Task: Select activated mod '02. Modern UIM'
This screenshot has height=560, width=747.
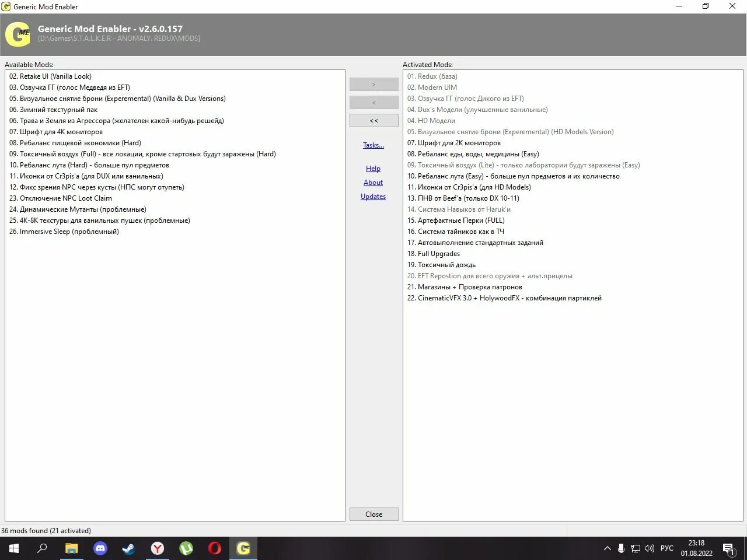Action: tap(432, 87)
